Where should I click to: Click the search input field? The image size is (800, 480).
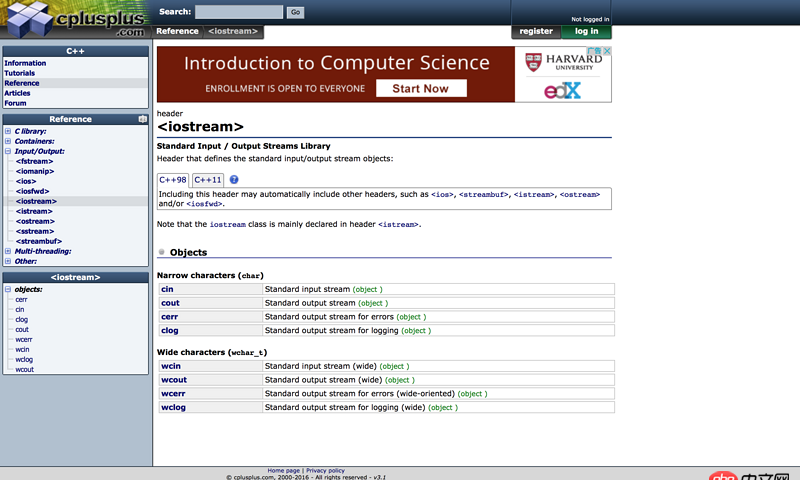pos(239,12)
